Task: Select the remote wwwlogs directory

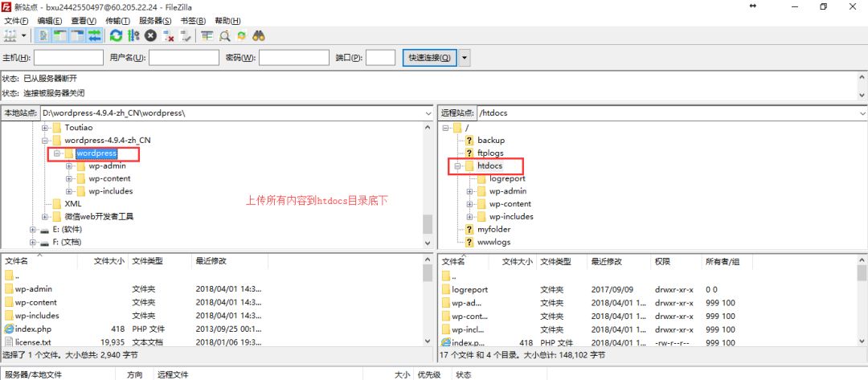Action: point(493,242)
